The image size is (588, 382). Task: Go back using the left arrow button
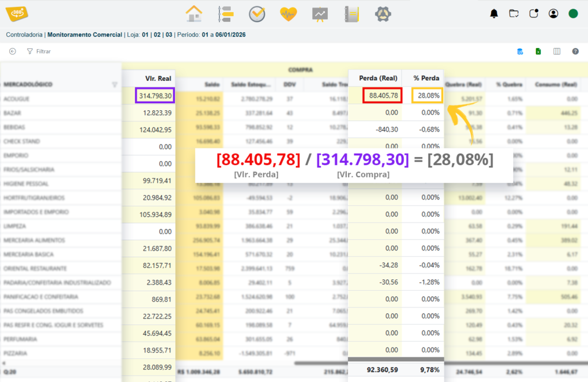[x=13, y=52]
